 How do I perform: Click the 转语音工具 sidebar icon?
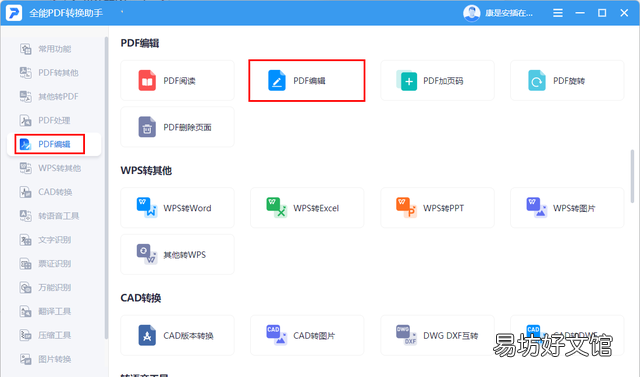click(x=25, y=216)
